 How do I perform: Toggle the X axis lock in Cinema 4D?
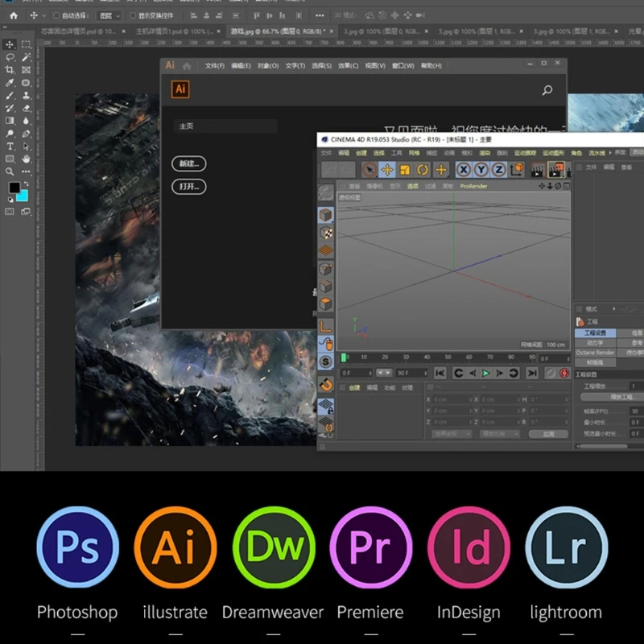tap(463, 169)
